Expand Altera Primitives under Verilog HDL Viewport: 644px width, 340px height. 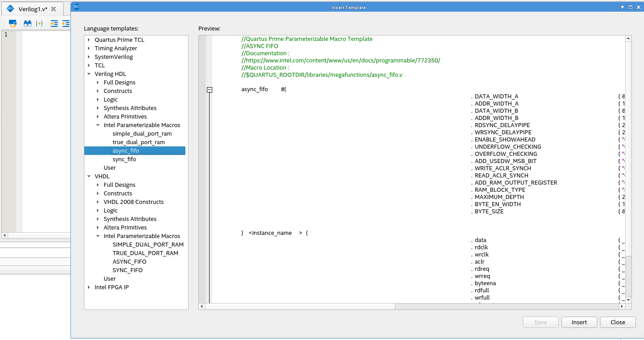click(98, 117)
